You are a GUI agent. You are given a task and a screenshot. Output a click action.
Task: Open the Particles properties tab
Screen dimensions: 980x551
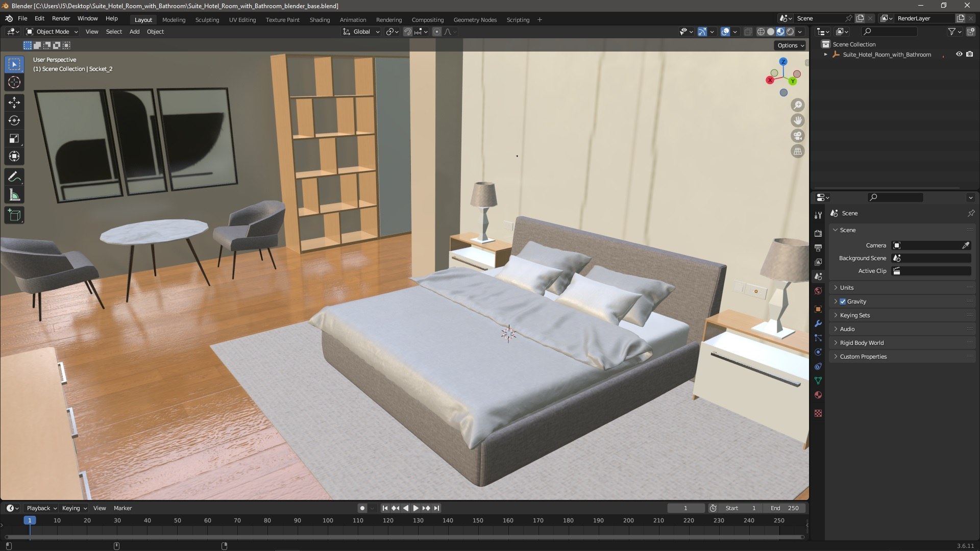coord(818,338)
